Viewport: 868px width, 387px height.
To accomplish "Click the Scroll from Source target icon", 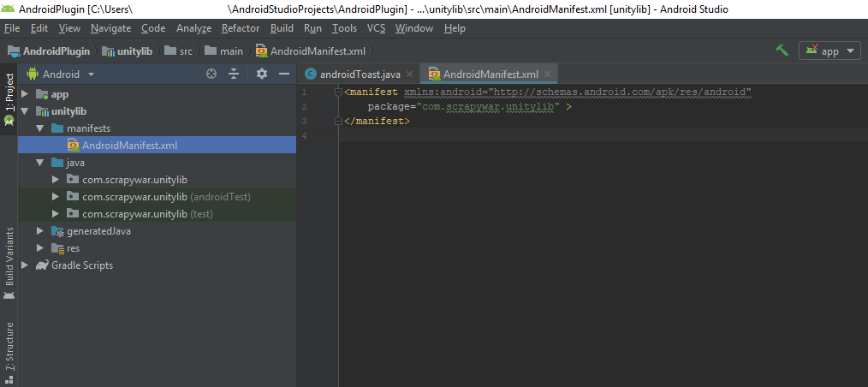I will tap(211, 74).
